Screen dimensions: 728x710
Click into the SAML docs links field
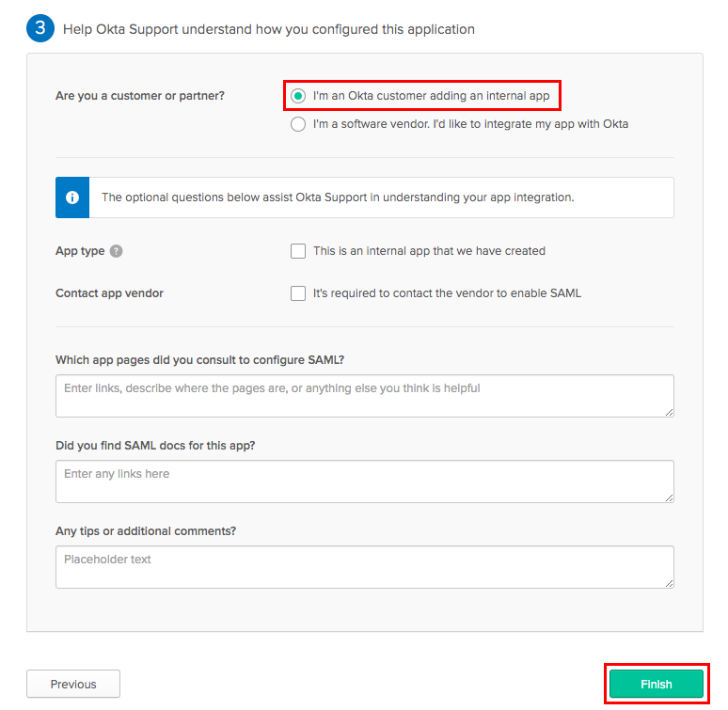coord(364,481)
